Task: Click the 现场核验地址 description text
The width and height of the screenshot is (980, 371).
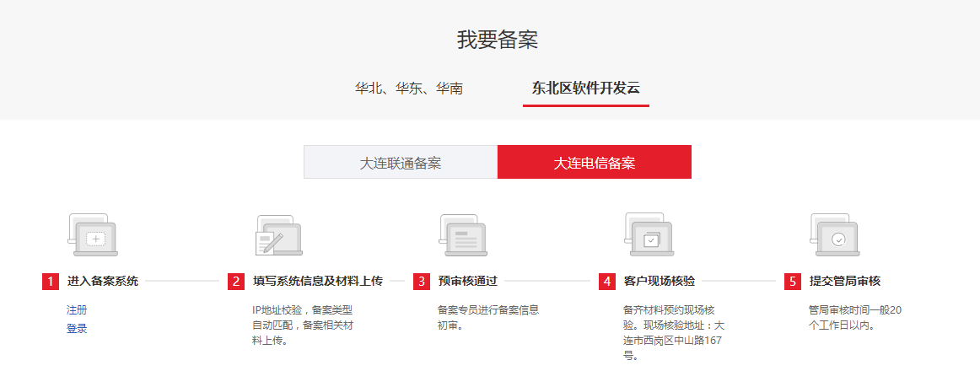Action: (x=674, y=333)
